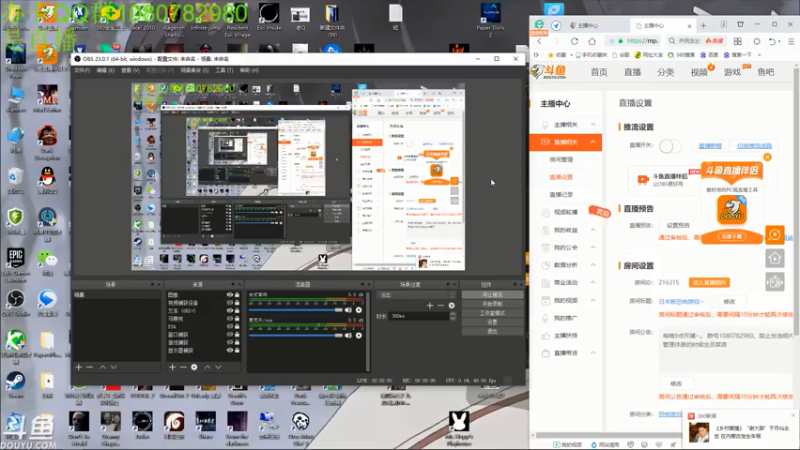Open 直播记录 in Douyu sidebar
This screenshot has height=450, width=800.
coord(561,194)
